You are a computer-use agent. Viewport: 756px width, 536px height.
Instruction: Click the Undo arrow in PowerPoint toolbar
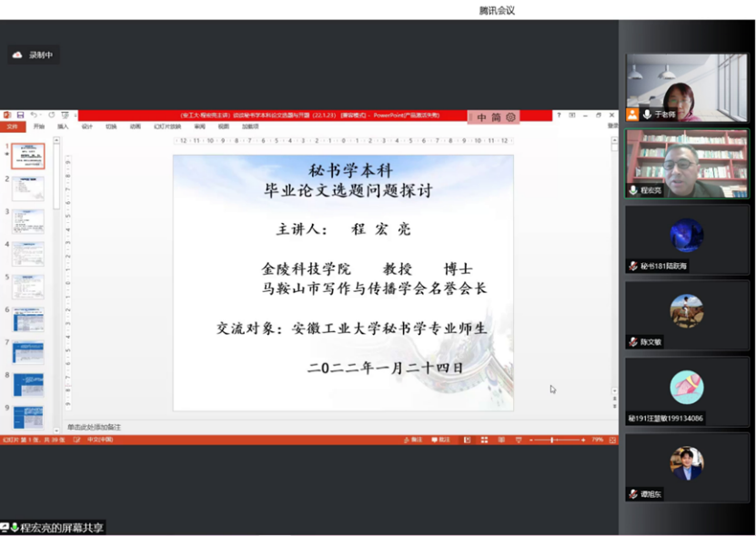click(x=34, y=116)
